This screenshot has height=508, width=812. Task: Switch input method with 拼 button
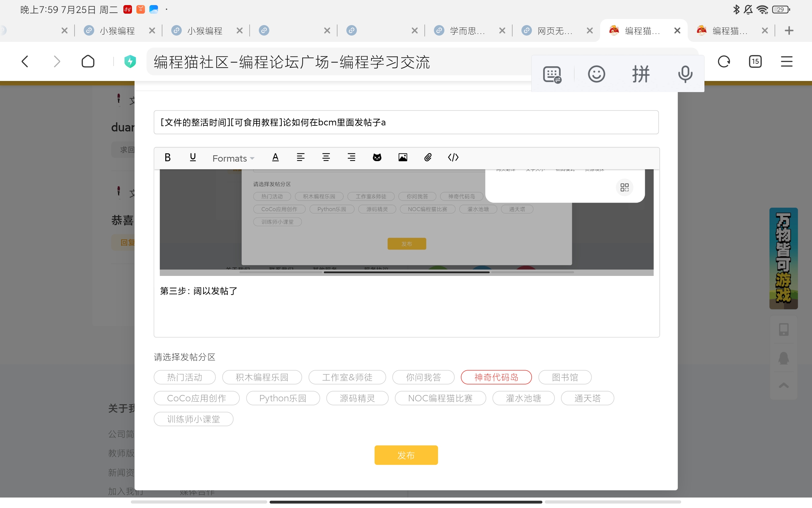pyautogui.click(x=641, y=74)
